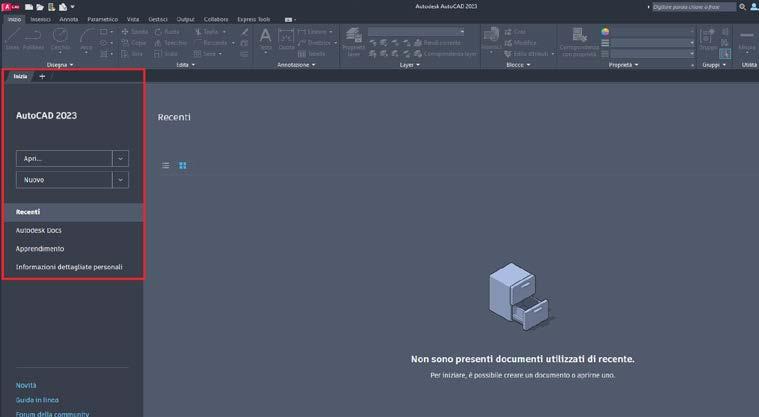Click the search magnifier icon
This screenshot has height=417, width=759.
[742, 7]
